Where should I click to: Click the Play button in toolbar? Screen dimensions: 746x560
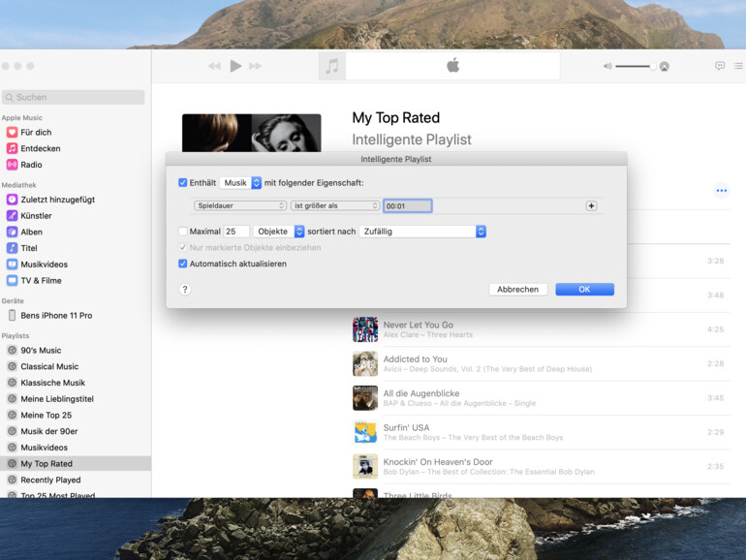click(235, 66)
